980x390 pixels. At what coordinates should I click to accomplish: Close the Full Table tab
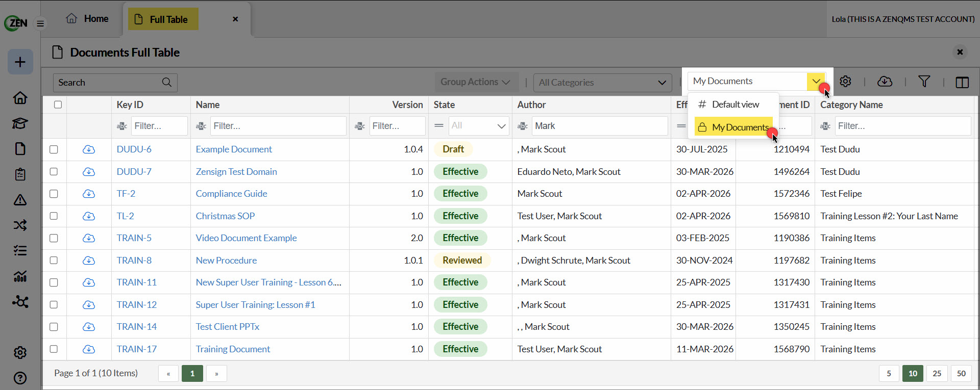[x=235, y=19]
